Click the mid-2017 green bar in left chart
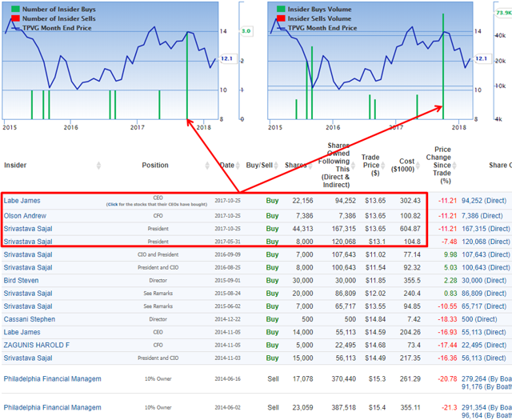Viewport: 512px width, 420px height. click(x=159, y=105)
